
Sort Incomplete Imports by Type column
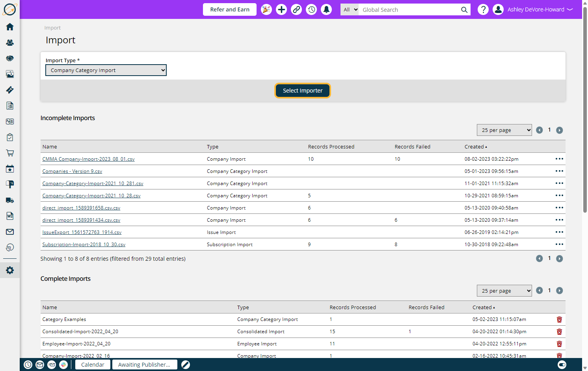point(213,147)
